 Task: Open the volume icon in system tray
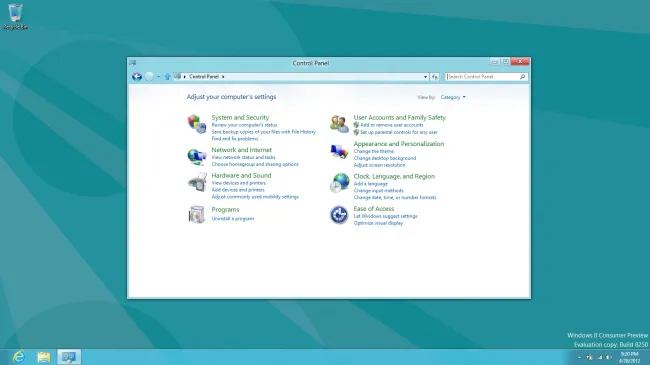coord(609,357)
